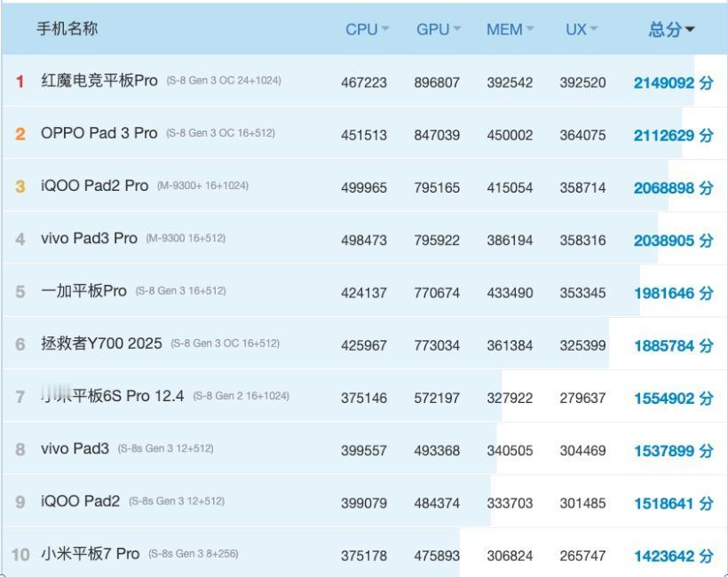Screen dimensions: 728x577
Task: Click the rank 3 number badge
Action: (x=20, y=186)
